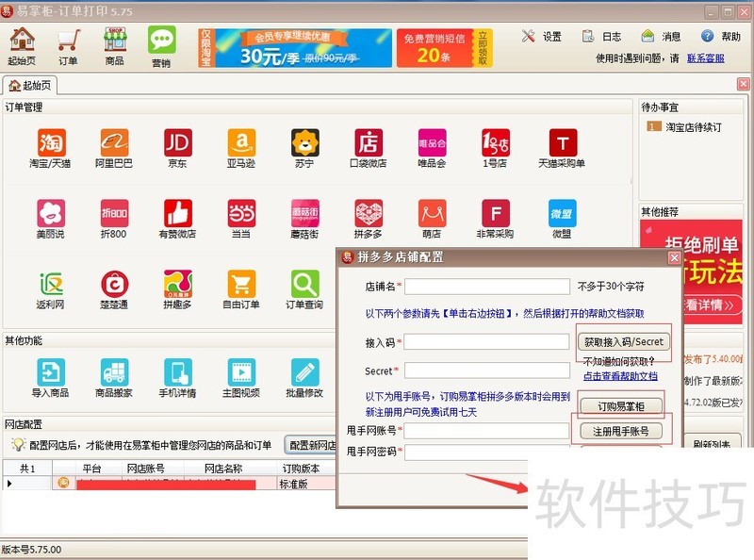This screenshot has width=754, height=560.
Task: Close the 起始页 tab panel
Action: coord(743,84)
